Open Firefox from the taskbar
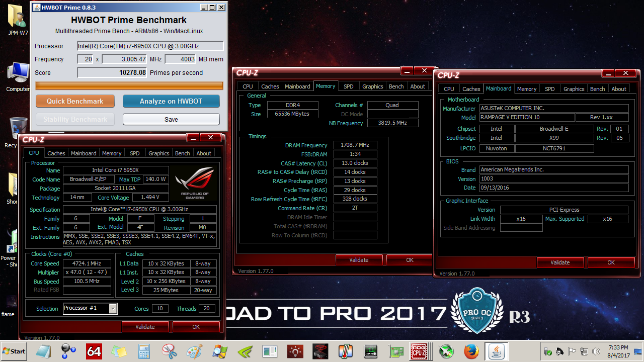 471,351
